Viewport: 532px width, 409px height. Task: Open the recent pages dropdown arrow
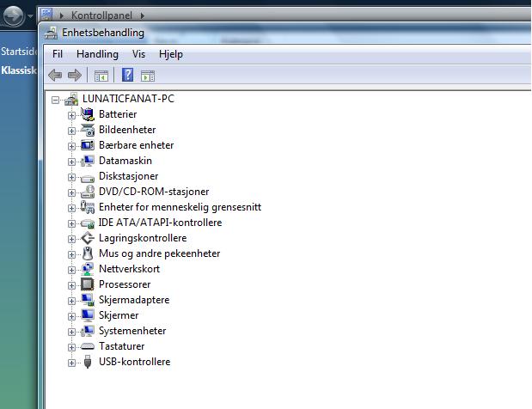[x=31, y=15]
